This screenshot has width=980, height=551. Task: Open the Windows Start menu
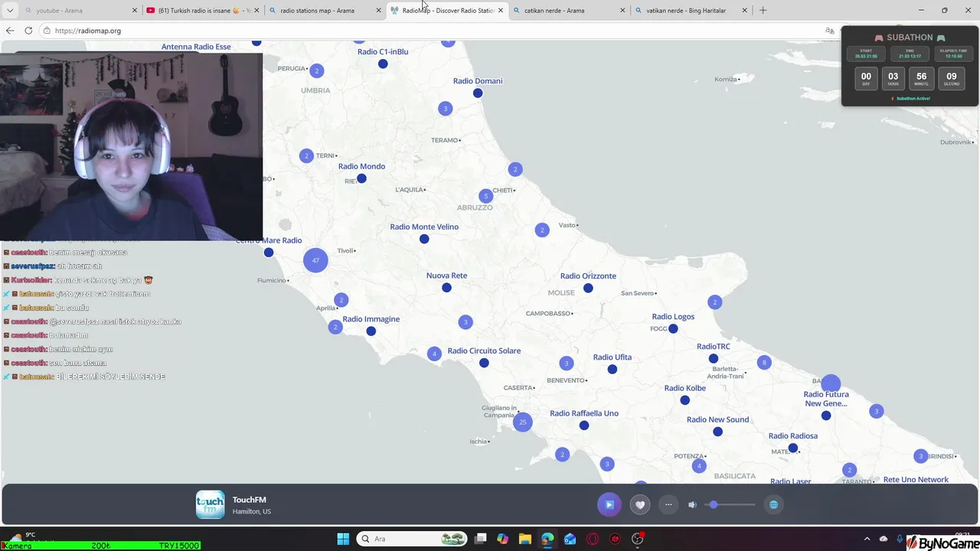click(x=343, y=539)
